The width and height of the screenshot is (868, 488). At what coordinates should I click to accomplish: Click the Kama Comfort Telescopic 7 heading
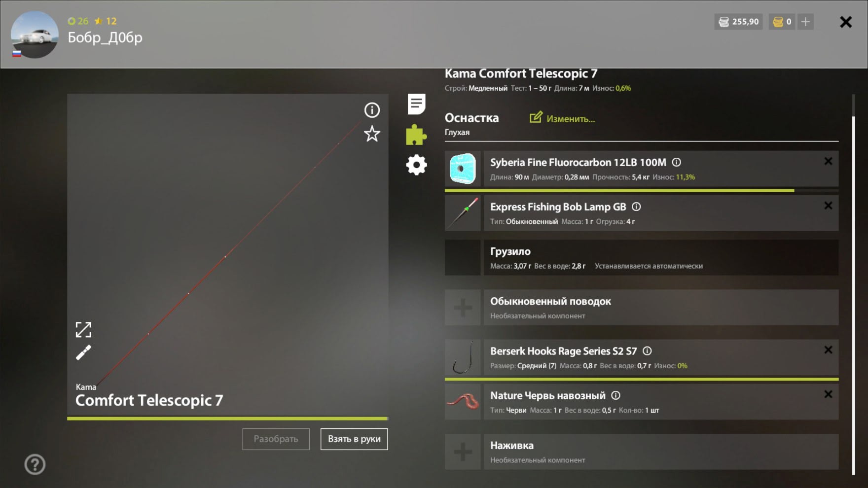click(521, 73)
